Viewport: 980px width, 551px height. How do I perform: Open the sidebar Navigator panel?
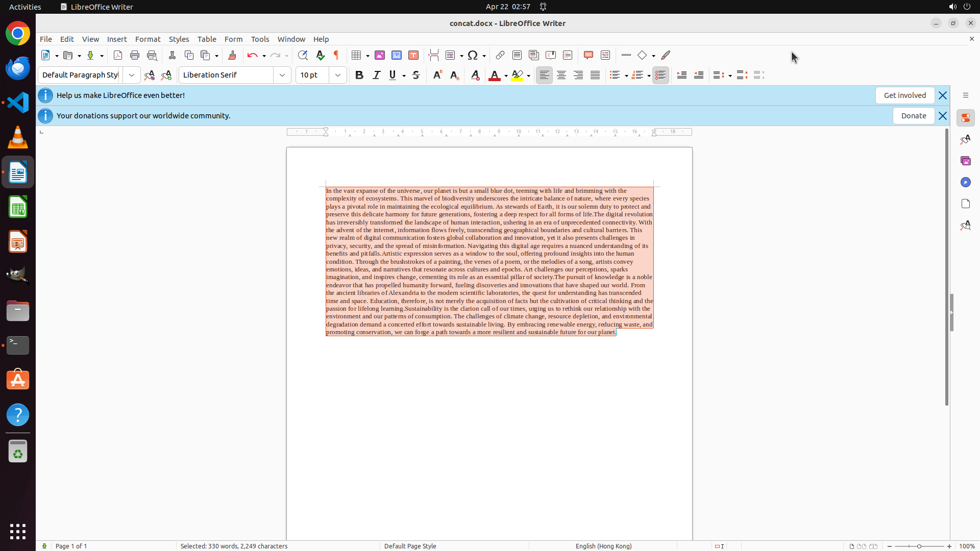(x=965, y=182)
